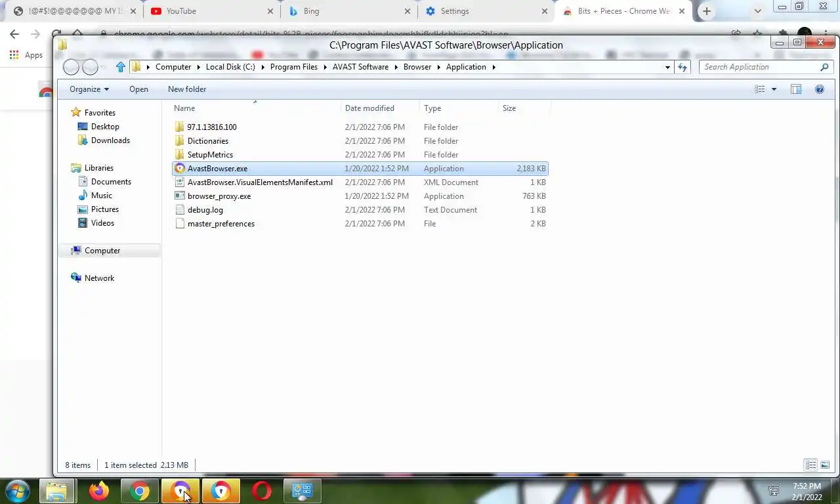Switch to large icons view in status bar
The image size is (840, 504).
point(825,465)
